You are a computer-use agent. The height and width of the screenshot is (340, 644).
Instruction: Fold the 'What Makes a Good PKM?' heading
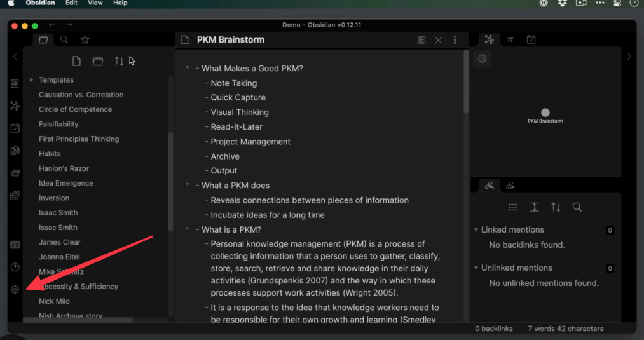[188, 68]
